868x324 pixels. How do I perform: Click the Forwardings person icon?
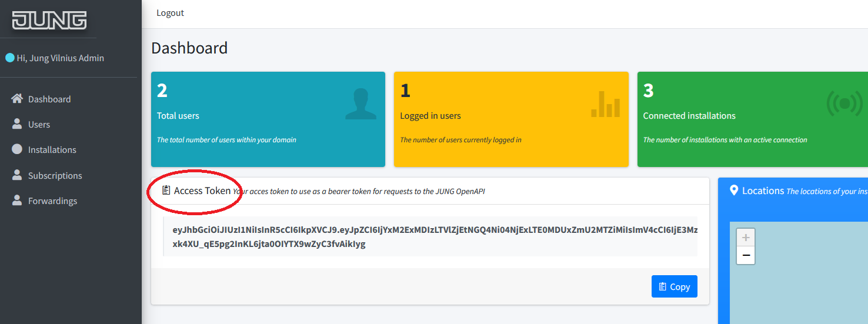[17, 201]
